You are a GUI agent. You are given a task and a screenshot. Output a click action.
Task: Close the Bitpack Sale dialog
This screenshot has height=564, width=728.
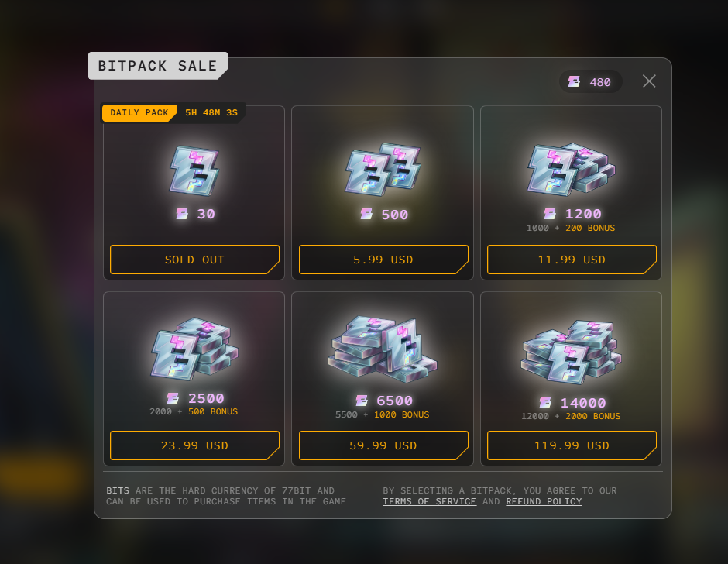click(x=649, y=81)
